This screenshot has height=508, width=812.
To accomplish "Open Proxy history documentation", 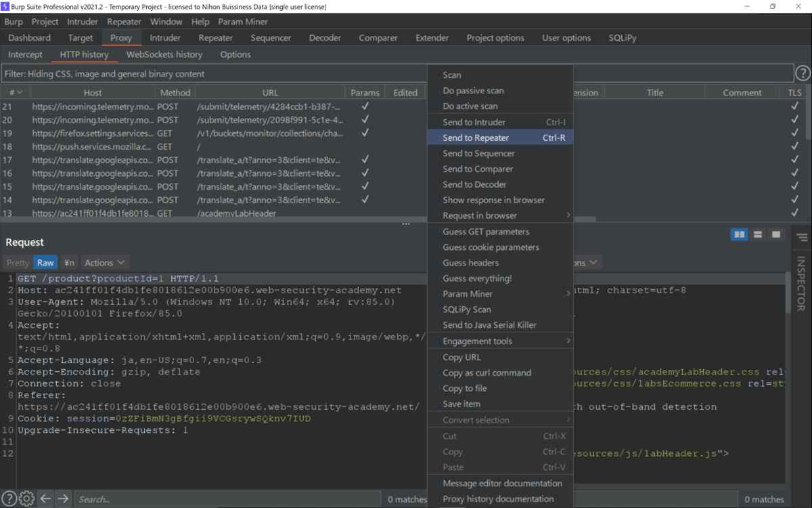I will pyautogui.click(x=500, y=499).
